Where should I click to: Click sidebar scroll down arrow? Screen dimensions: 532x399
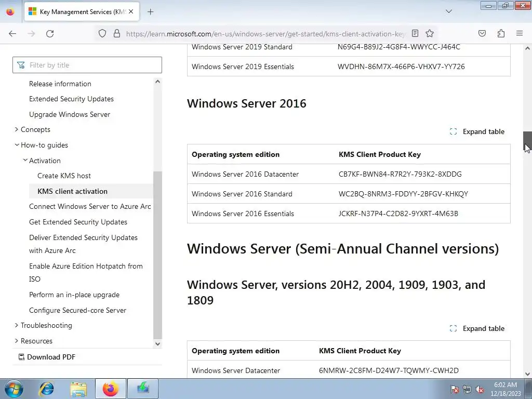157,344
